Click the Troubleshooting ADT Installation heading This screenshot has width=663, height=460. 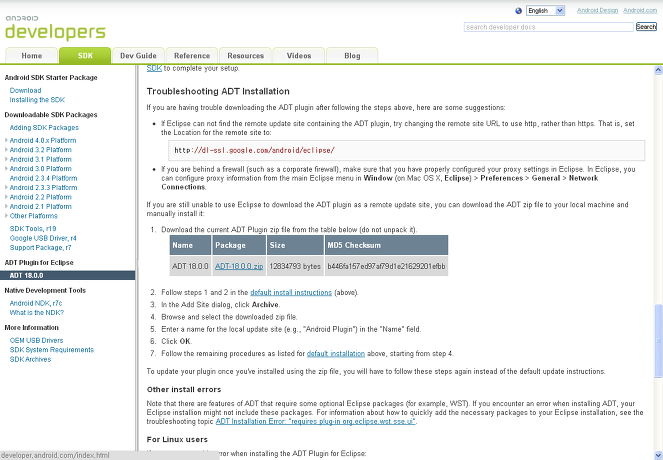218,91
